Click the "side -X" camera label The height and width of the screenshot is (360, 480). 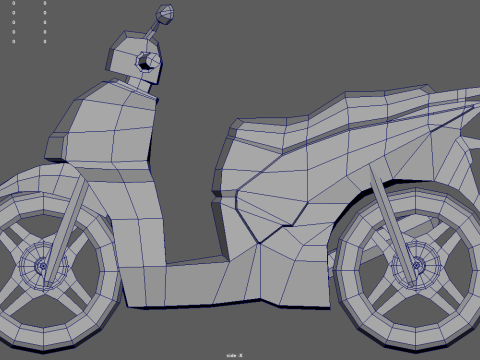click(234, 355)
